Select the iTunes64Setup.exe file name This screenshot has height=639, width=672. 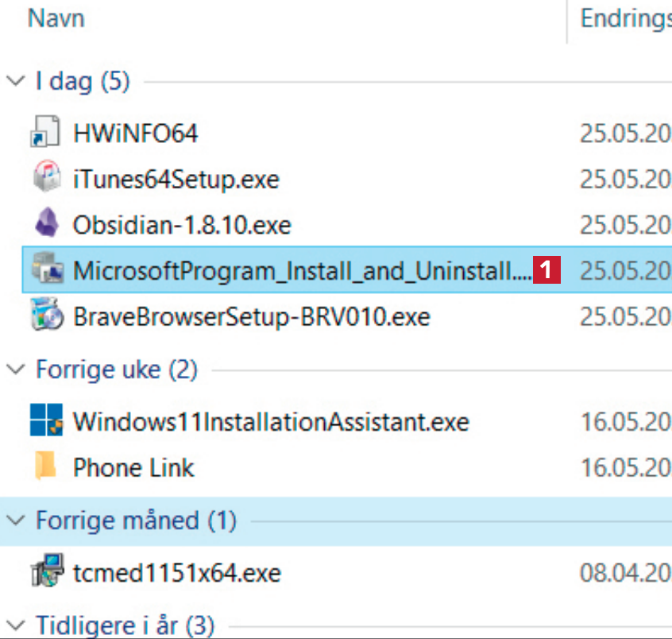click(x=176, y=179)
